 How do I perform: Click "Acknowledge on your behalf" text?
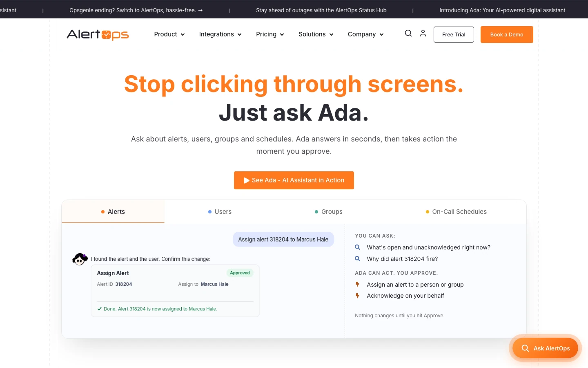pyautogui.click(x=405, y=296)
